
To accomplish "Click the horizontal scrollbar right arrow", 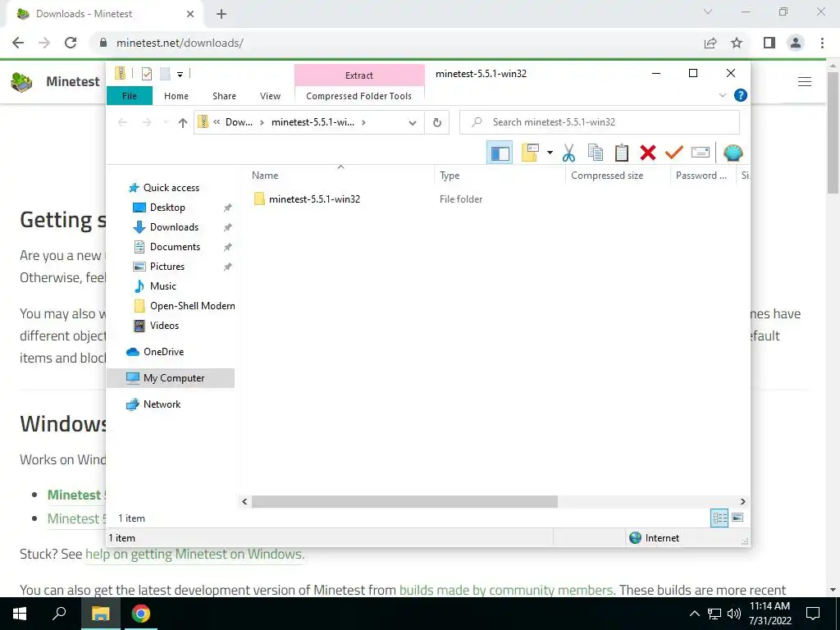I will 742,501.
